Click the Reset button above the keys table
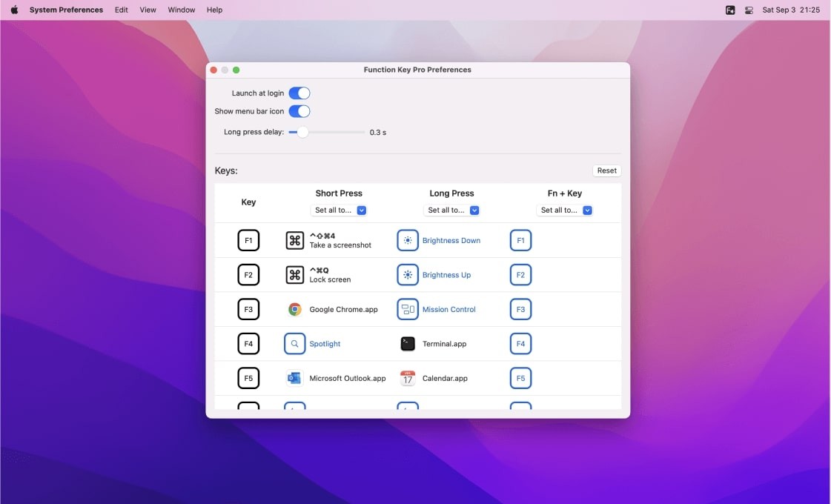The image size is (831, 504). click(x=606, y=170)
